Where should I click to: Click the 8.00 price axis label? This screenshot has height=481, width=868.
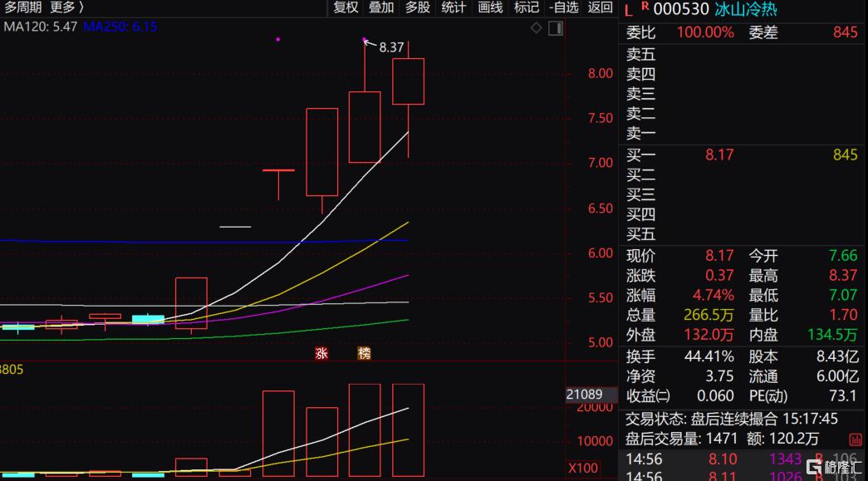[x=600, y=74]
